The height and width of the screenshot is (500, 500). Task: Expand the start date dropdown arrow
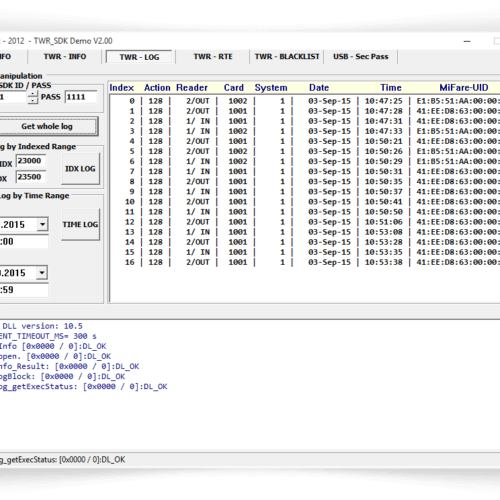tap(42, 224)
